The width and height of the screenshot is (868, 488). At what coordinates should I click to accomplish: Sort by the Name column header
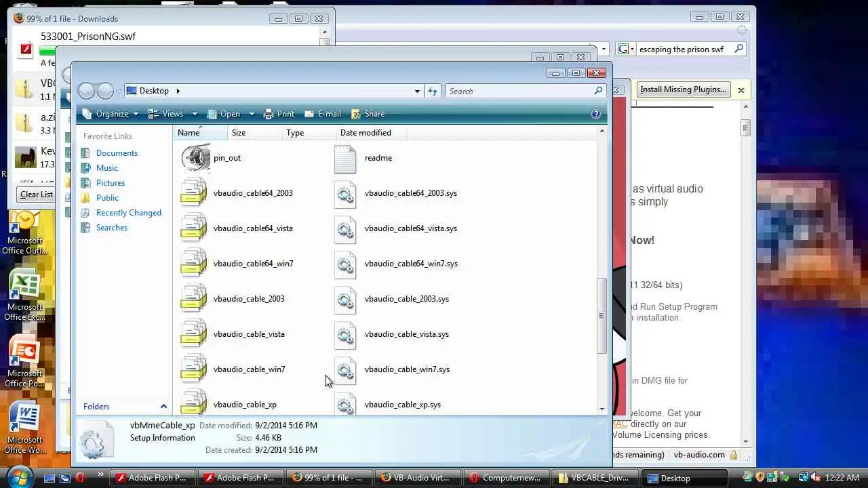[x=200, y=133]
